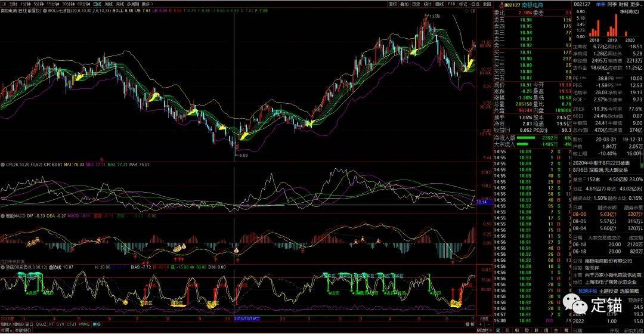Select the 单季 financial tab
This screenshot has height=334, width=644.
(x=601, y=5)
